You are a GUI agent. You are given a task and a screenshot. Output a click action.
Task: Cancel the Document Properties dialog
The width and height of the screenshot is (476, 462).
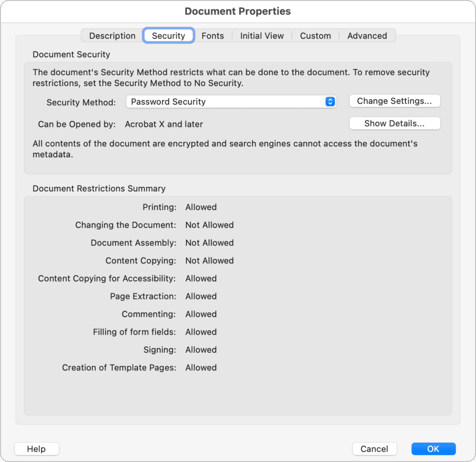(x=374, y=449)
